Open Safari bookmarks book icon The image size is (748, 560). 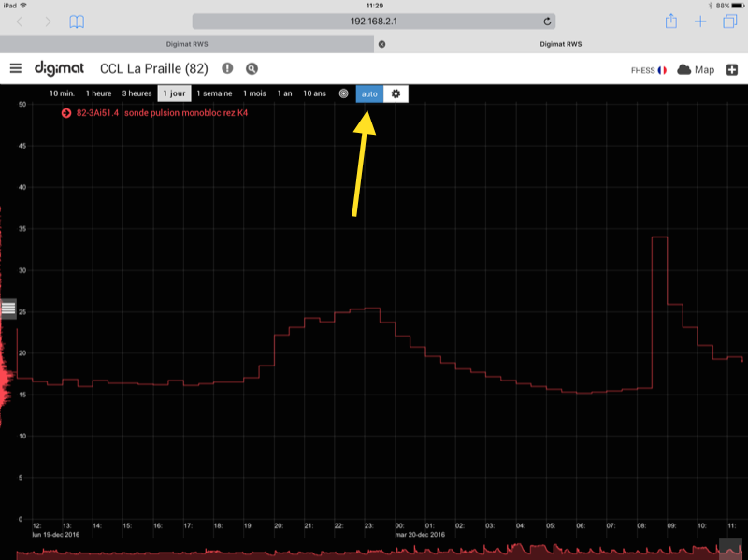click(x=77, y=22)
